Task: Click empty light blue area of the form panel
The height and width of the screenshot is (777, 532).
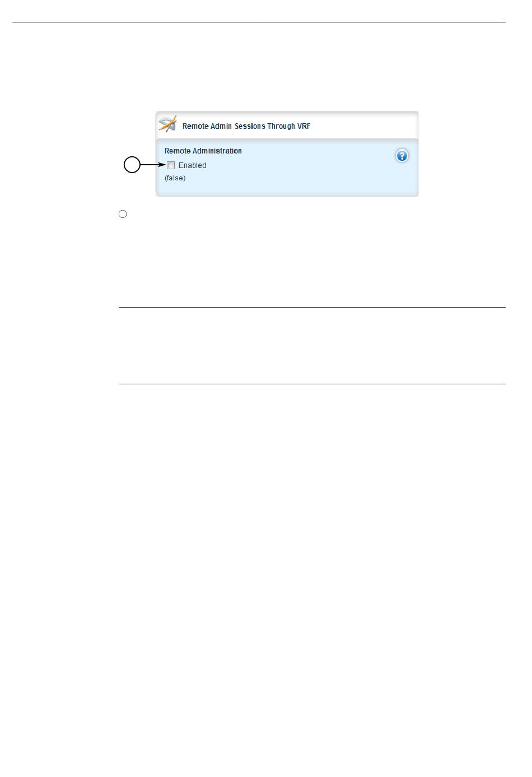Action: (308, 174)
